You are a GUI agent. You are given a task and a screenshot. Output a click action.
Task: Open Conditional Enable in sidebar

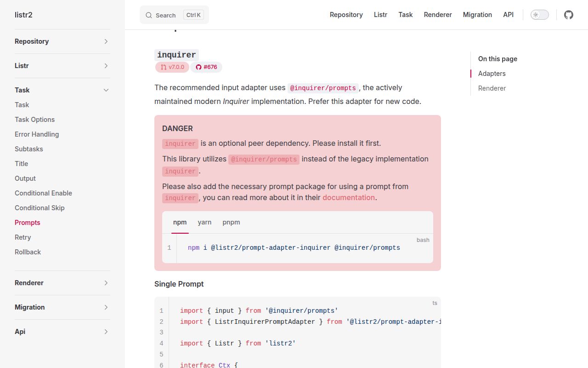[x=43, y=193]
